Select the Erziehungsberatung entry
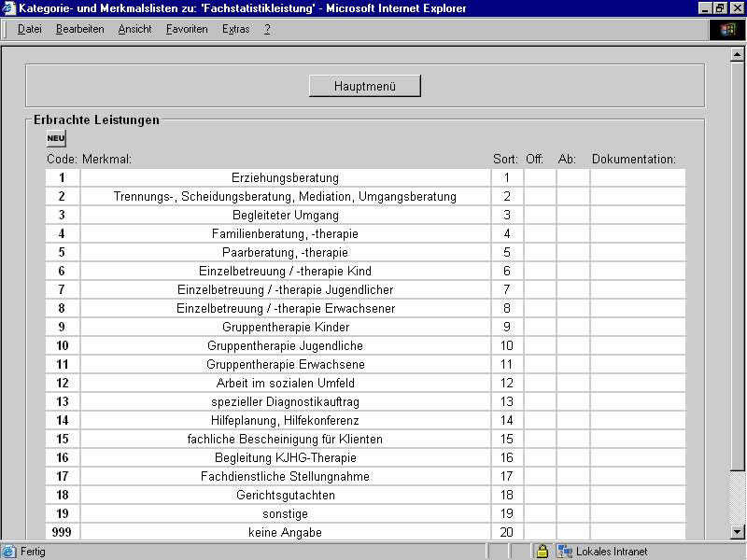This screenshot has height=560, width=747. 286,177
